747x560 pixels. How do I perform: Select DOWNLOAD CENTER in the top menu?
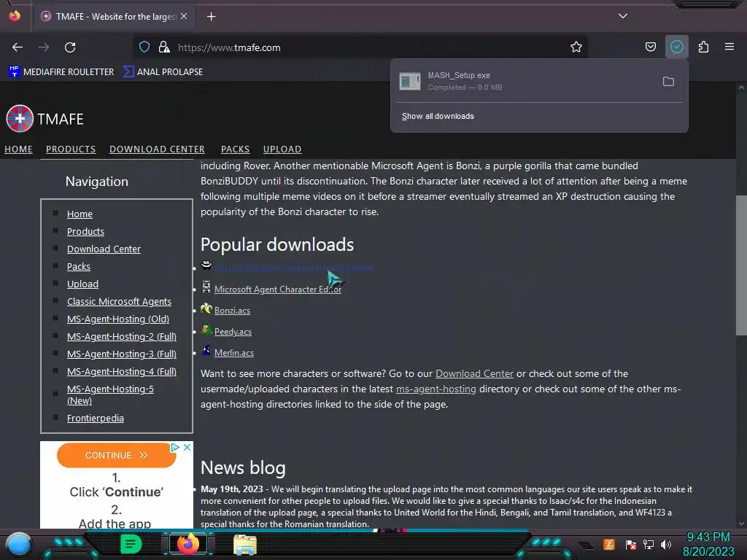coord(158,149)
